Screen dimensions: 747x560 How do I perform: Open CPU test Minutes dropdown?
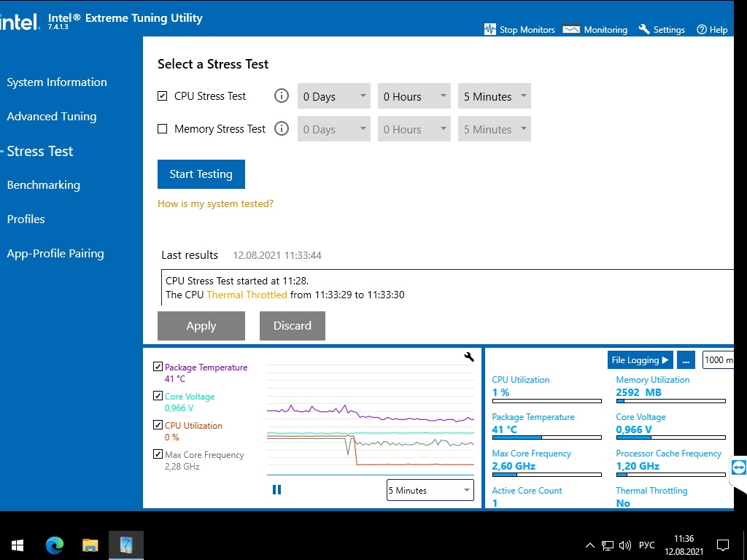(x=495, y=96)
